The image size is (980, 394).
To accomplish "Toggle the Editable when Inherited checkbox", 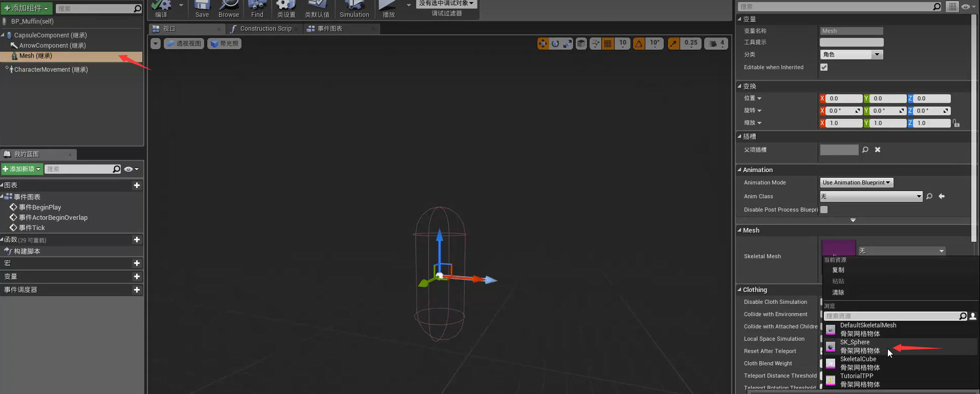I will 824,67.
